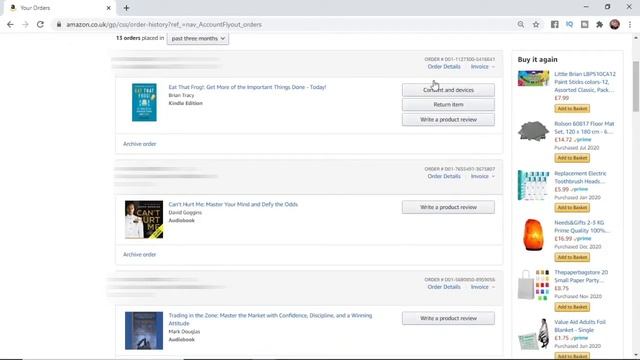Reload the page with refresh icon
The height and width of the screenshot is (360, 640).
[x=40, y=24]
